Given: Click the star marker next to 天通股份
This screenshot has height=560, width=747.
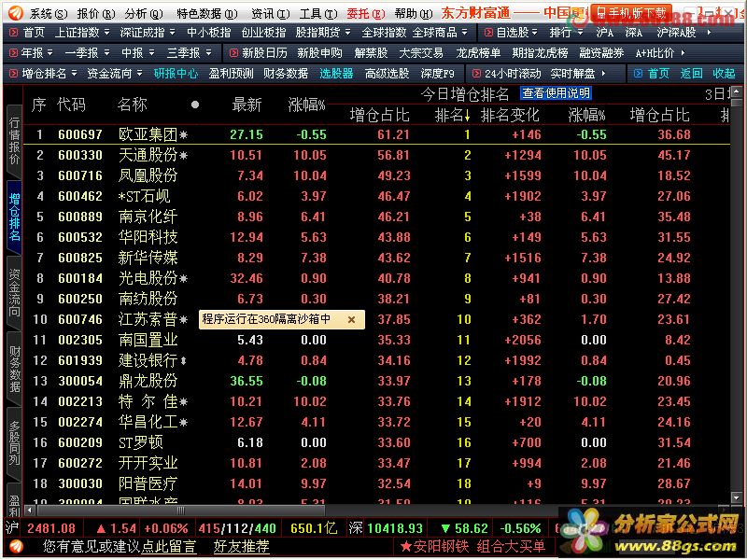Looking at the screenshot, I should 183,156.
